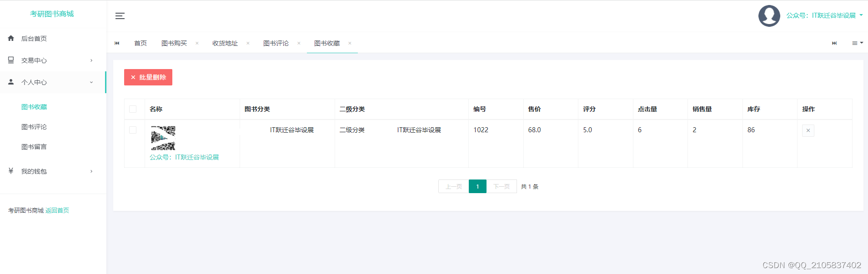Close the 图书评论 tab
The height and width of the screenshot is (274, 868).
click(299, 43)
